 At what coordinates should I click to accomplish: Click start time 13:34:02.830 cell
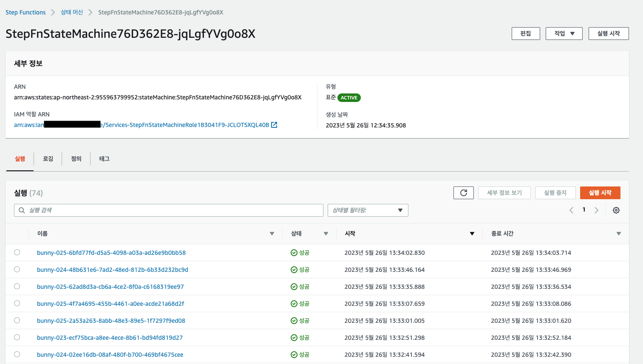[385, 253]
